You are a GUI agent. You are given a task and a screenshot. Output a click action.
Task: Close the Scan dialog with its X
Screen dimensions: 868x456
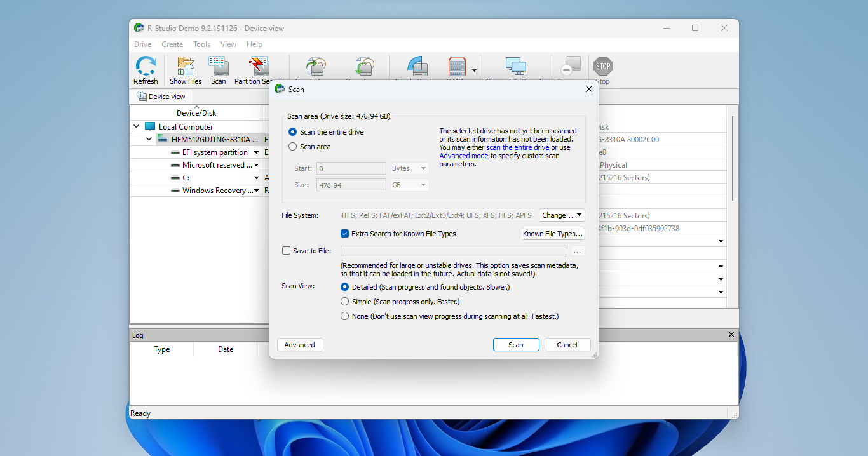pos(588,90)
